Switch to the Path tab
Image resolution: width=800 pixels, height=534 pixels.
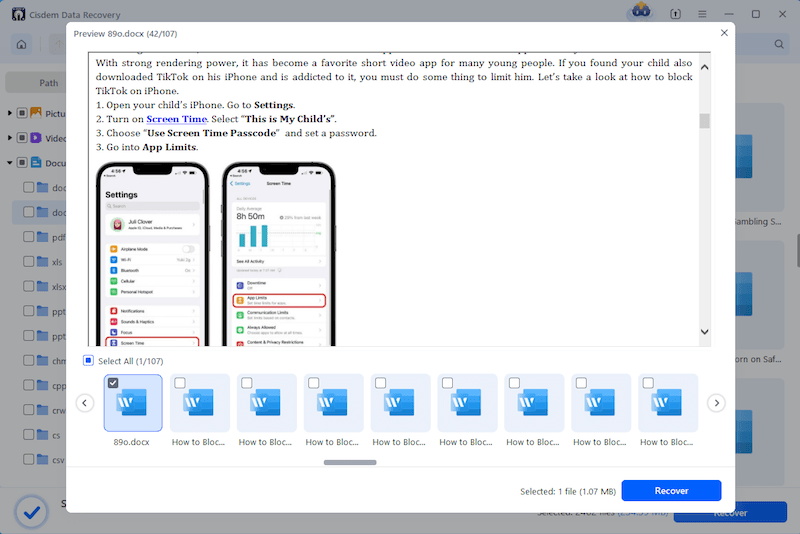point(48,83)
